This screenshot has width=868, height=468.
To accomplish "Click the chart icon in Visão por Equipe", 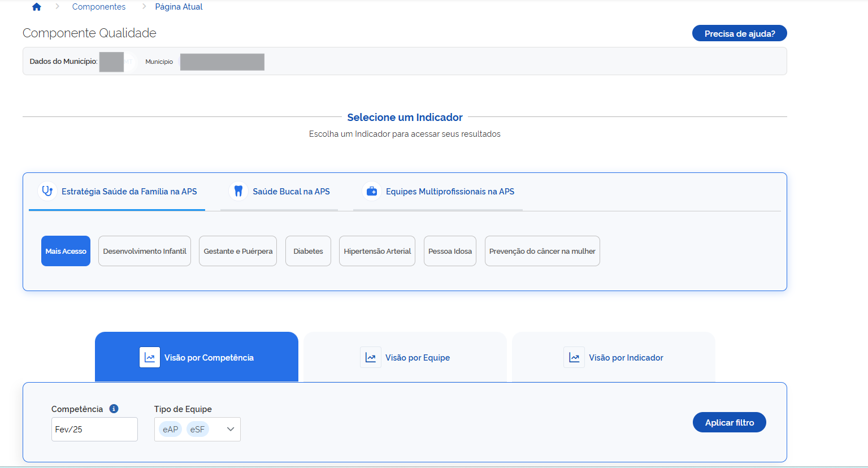I will pos(371,357).
